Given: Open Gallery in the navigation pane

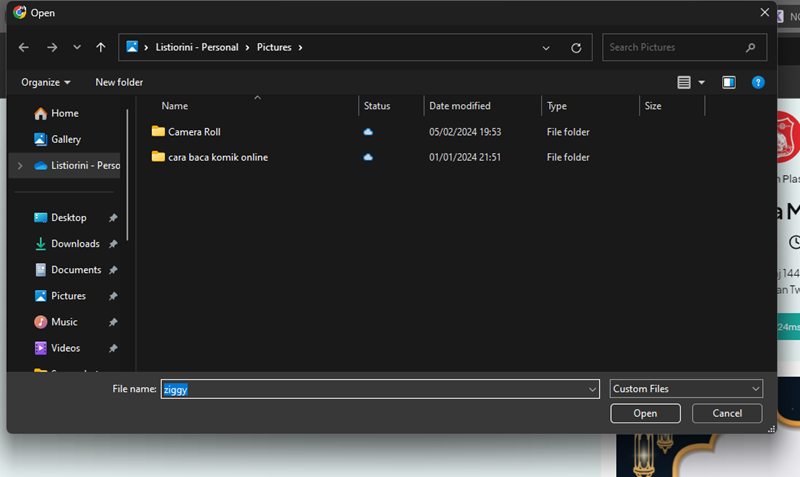Looking at the screenshot, I should tap(66, 139).
